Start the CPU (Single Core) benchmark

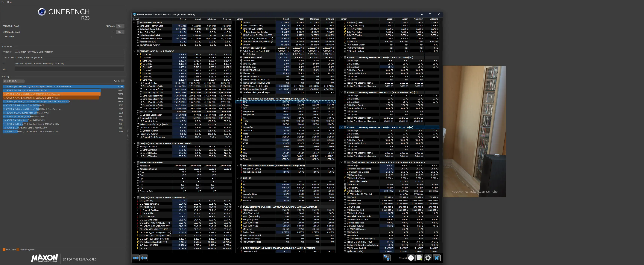click(x=120, y=32)
